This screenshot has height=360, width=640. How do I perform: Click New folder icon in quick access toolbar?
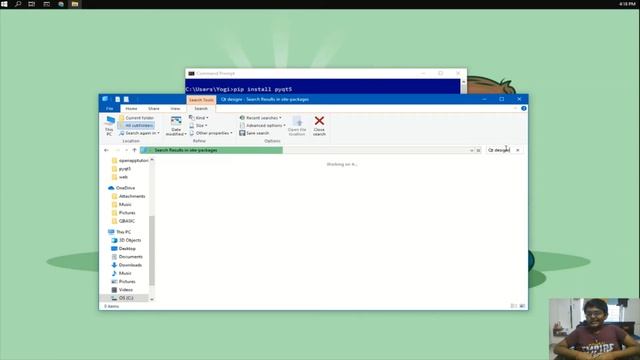point(126,99)
